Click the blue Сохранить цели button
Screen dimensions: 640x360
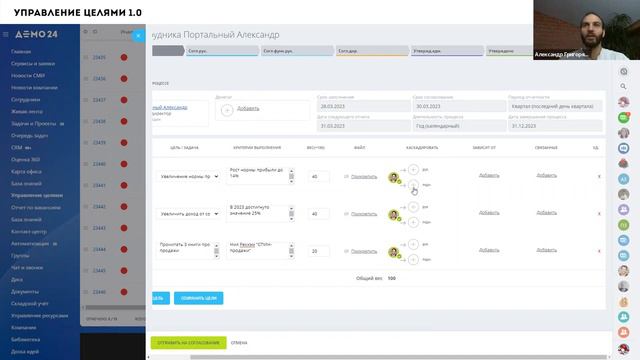pos(198,298)
